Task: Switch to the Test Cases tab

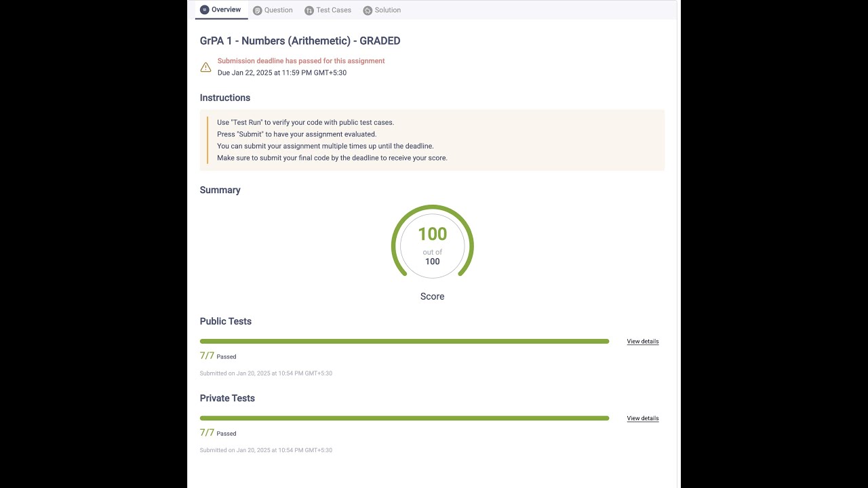Action: point(328,10)
